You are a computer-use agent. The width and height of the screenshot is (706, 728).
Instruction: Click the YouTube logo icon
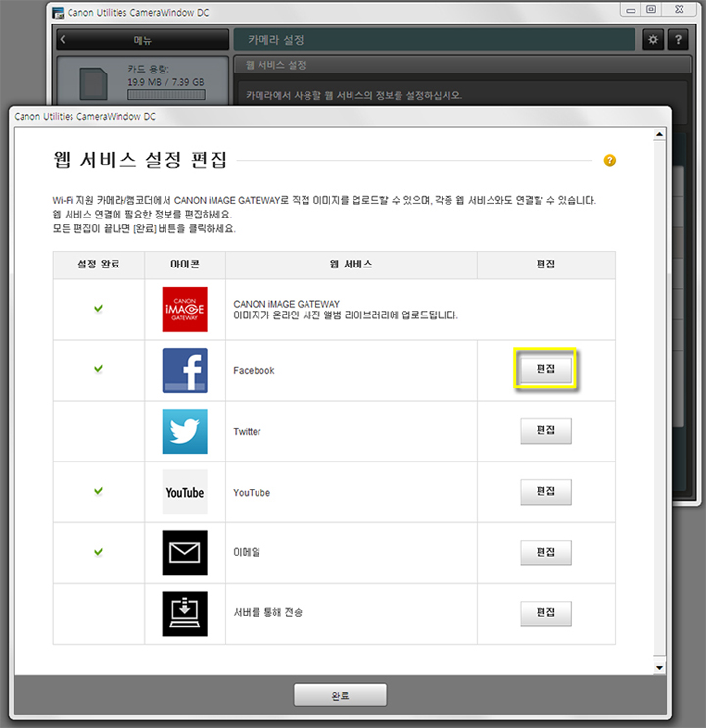tap(185, 492)
